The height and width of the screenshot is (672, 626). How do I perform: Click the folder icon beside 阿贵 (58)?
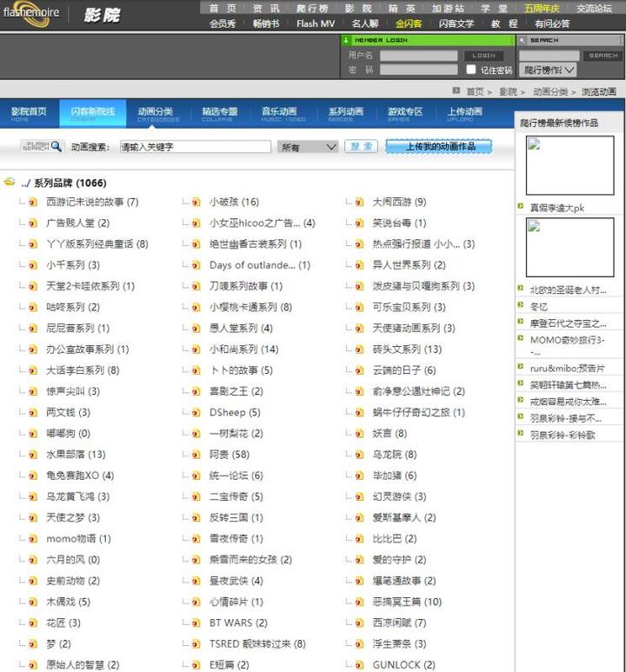pos(196,455)
